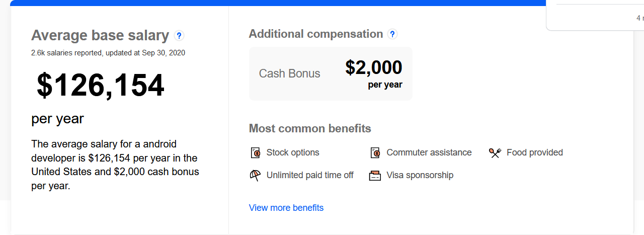Image resolution: width=644 pixels, height=235 pixels.
Task: Click the Food provided fork icon
Action: (495, 153)
